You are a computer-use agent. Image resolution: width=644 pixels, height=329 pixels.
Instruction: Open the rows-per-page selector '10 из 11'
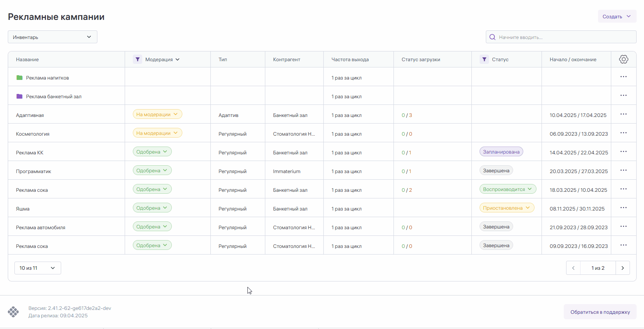tap(37, 268)
